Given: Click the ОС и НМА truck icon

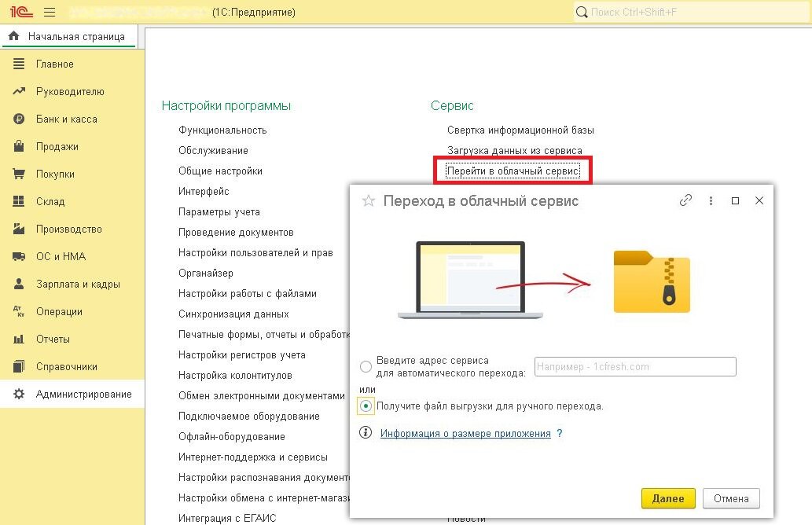Looking at the screenshot, I should [19, 256].
